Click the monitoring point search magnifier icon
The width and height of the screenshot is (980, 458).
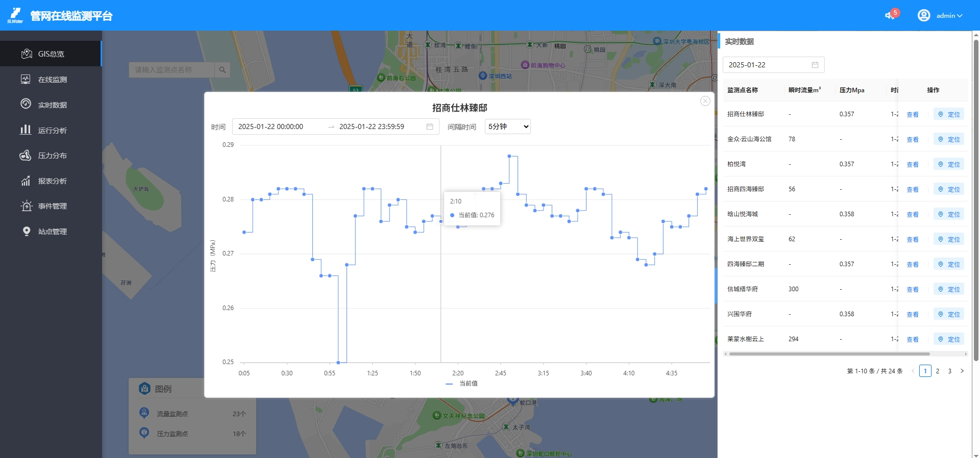tap(223, 70)
